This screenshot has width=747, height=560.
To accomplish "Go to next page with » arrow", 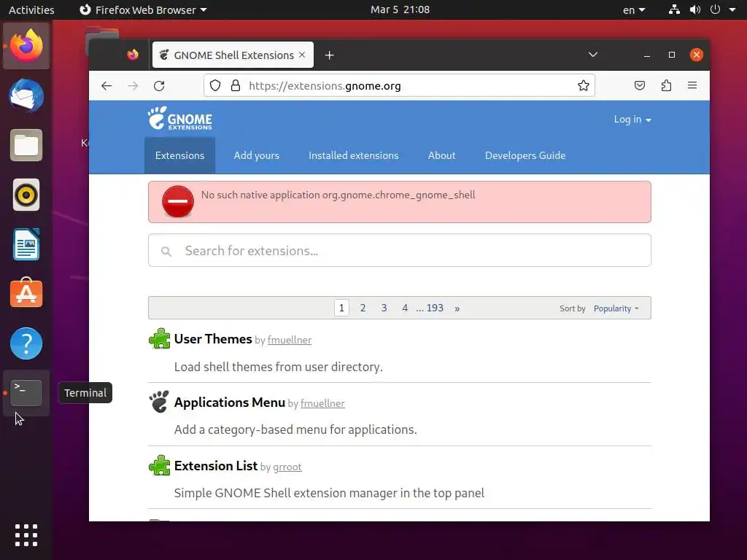I will pyautogui.click(x=457, y=308).
